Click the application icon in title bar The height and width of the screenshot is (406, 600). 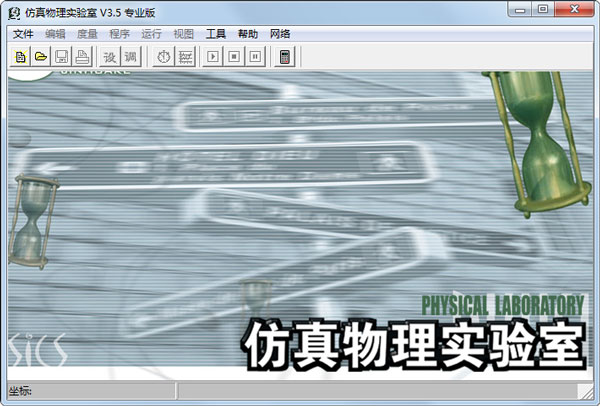point(15,13)
